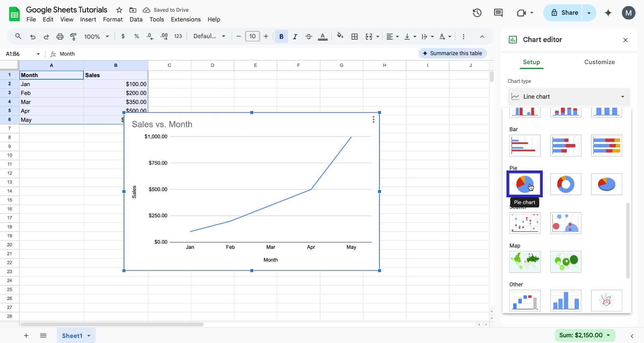The width and height of the screenshot is (644, 343).
Task: Open the comments panel
Action: point(498,13)
